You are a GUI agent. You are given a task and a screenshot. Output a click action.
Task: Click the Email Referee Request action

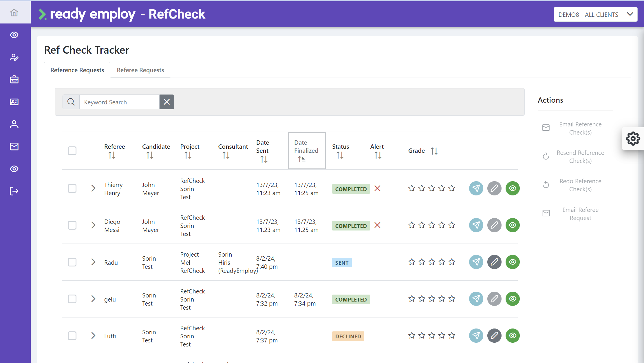[580, 213]
